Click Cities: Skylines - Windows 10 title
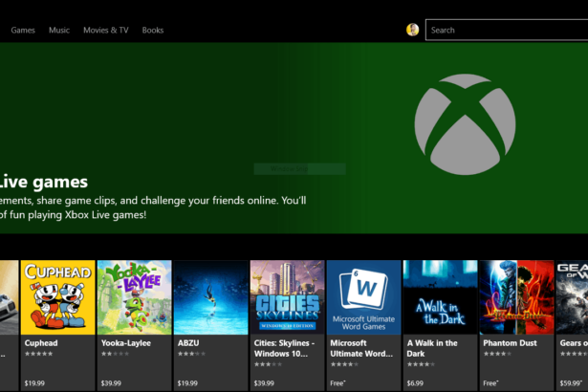This screenshot has width=588, height=392. tap(284, 348)
